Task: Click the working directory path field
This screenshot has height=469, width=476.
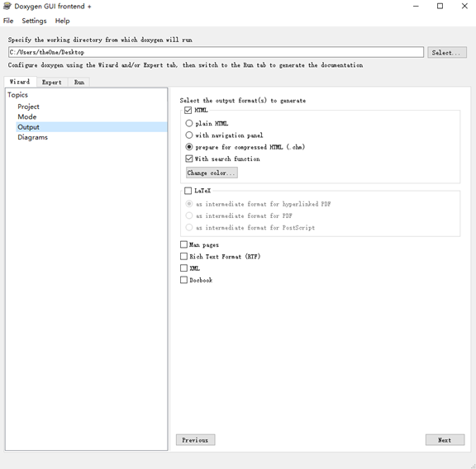Action: (216, 52)
